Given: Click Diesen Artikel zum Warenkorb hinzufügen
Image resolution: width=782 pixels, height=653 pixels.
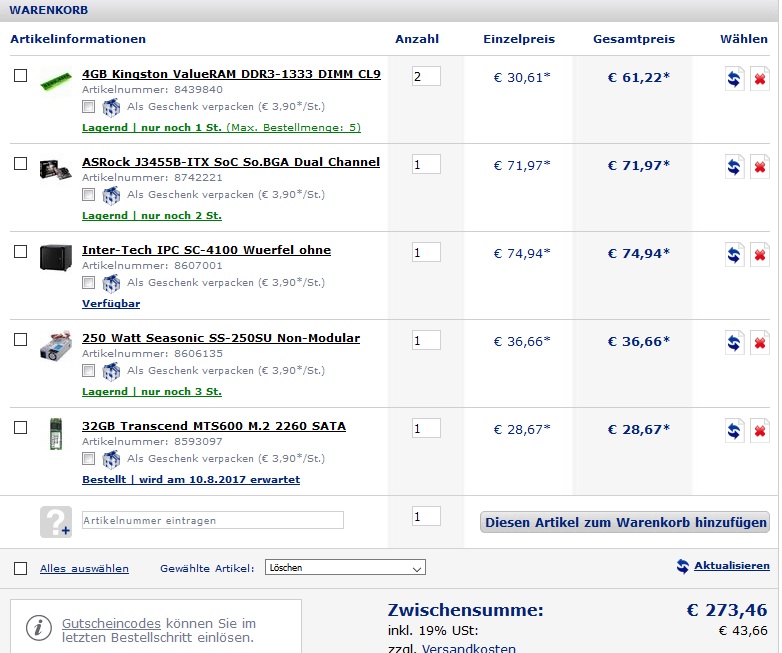Looking at the screenshot, I should point(625,522).
